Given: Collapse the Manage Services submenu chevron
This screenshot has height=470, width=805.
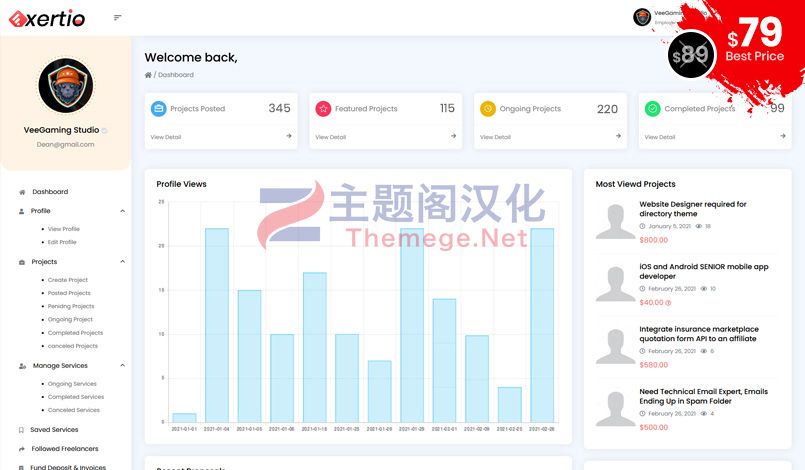Looking at the screenshot, I should click(123, 365).
